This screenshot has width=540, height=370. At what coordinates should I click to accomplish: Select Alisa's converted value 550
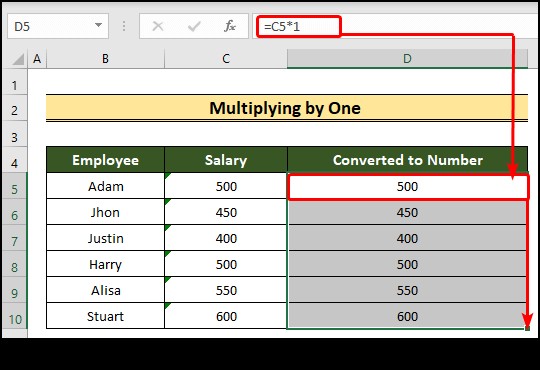click(407, 290)
